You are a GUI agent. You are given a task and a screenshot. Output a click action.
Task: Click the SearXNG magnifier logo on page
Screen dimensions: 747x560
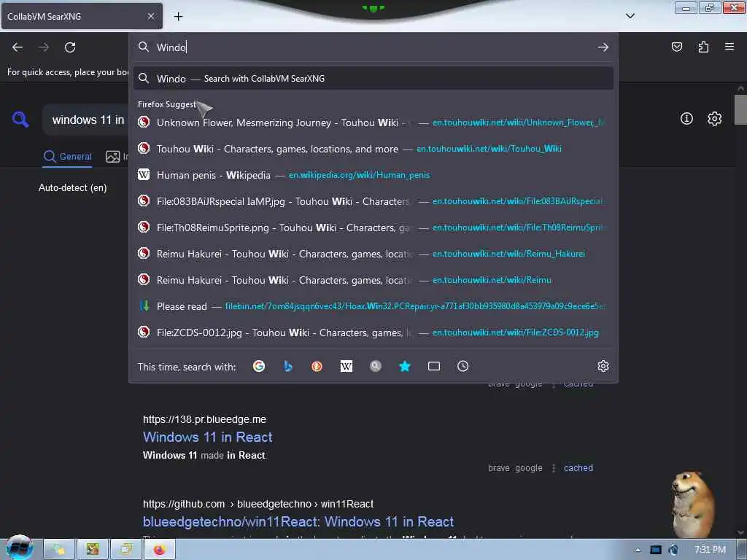coord(20,119)
